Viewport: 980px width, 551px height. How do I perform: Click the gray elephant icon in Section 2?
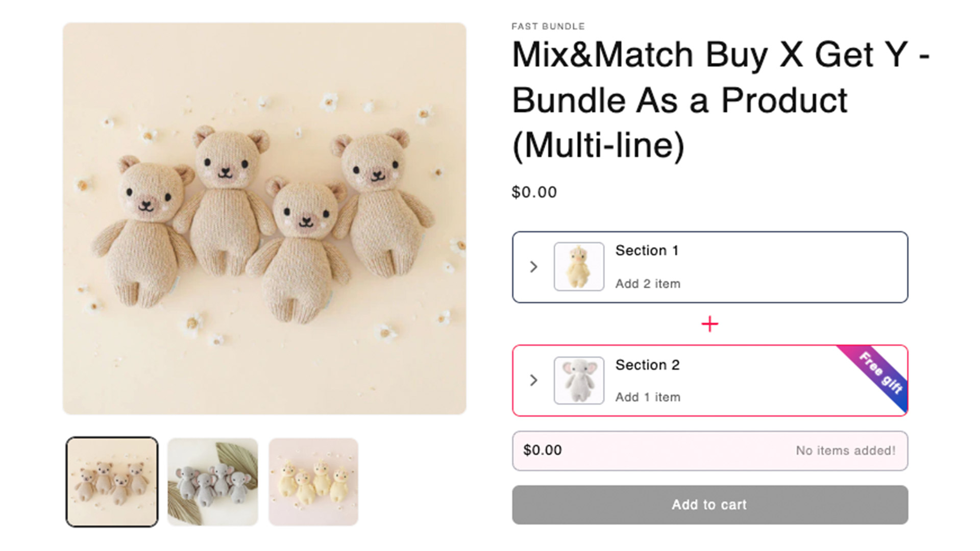pos(579,381)
